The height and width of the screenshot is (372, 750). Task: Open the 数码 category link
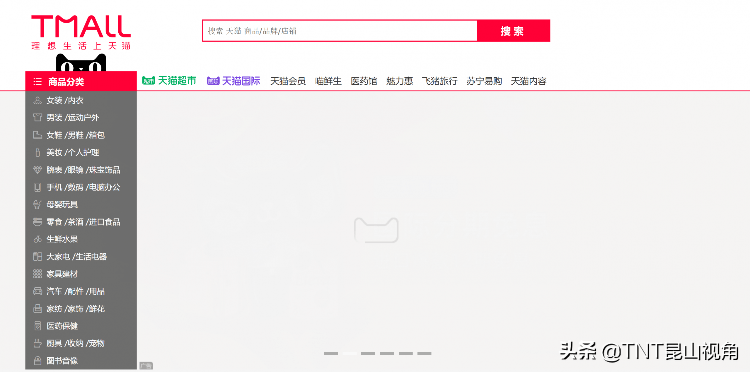(76, 187)
